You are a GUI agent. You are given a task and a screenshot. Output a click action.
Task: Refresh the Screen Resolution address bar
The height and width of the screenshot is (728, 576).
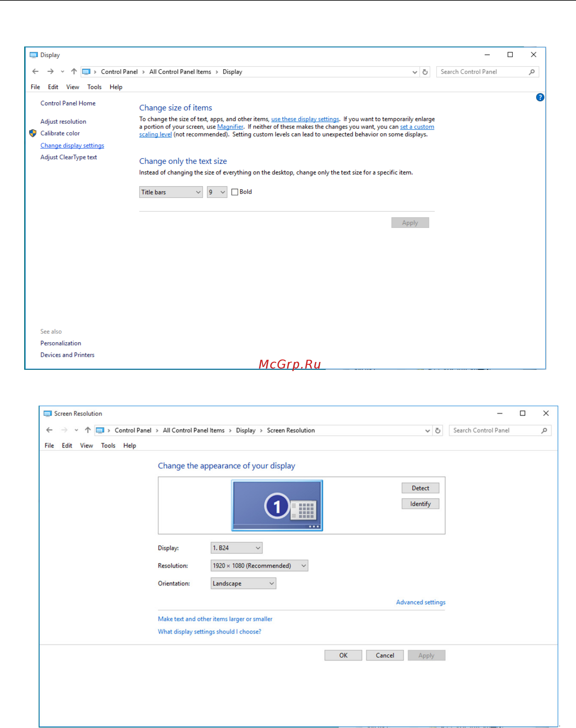click(437, 430)
